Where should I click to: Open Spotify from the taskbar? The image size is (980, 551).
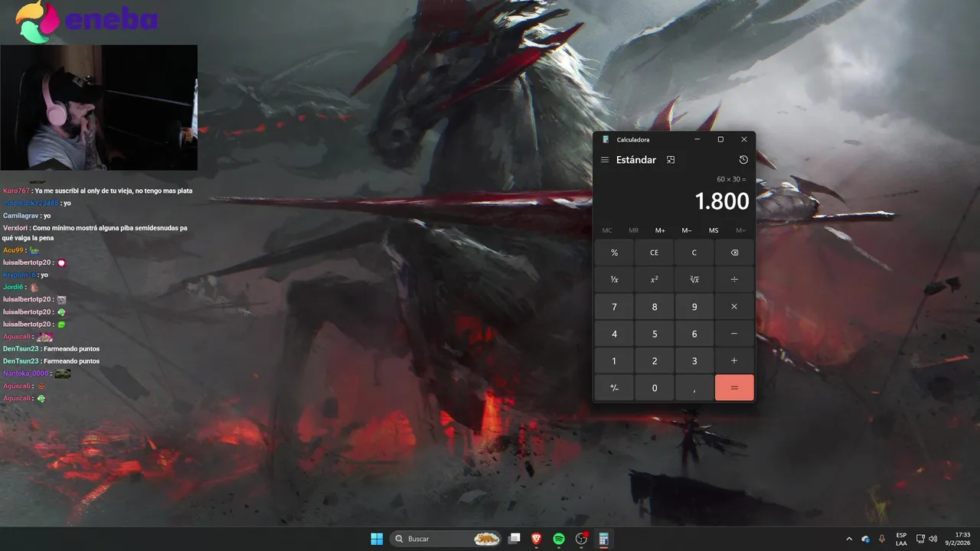tap(559, 539)
